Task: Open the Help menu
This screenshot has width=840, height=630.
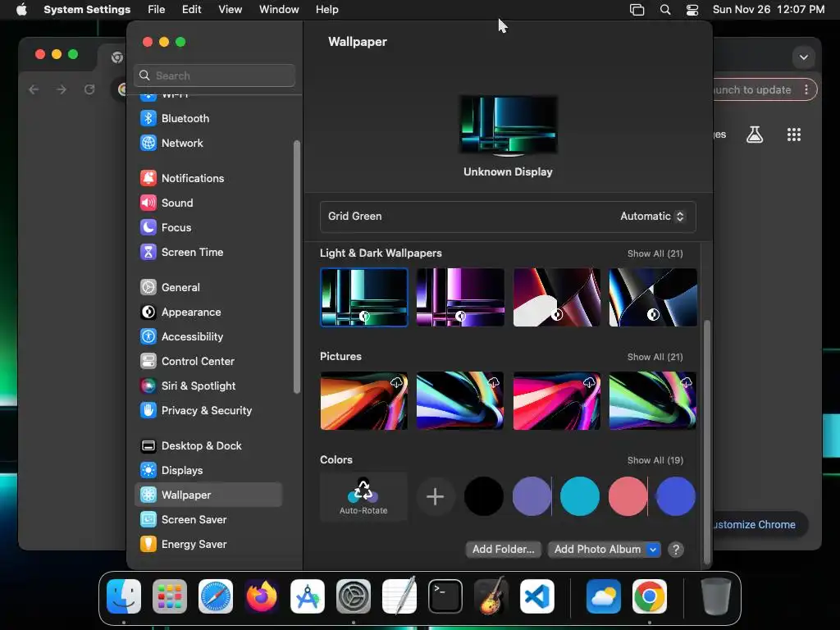Action: pos(326,10)
